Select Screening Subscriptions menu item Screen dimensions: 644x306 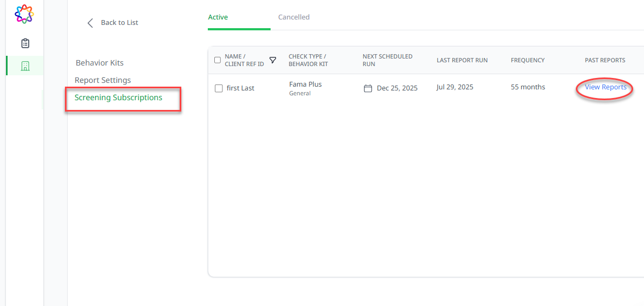(119, 97)
